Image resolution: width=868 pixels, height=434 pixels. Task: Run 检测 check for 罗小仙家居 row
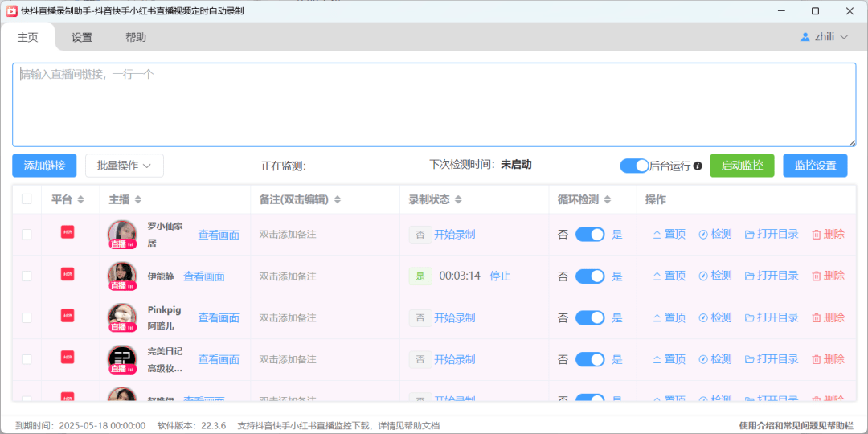click(715, 234)
